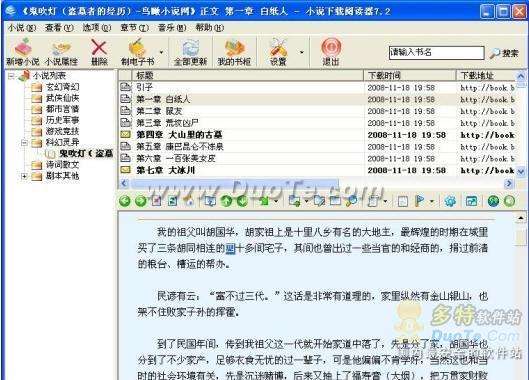Click the 设置 settings tools icon

click(x=278, y=51)
